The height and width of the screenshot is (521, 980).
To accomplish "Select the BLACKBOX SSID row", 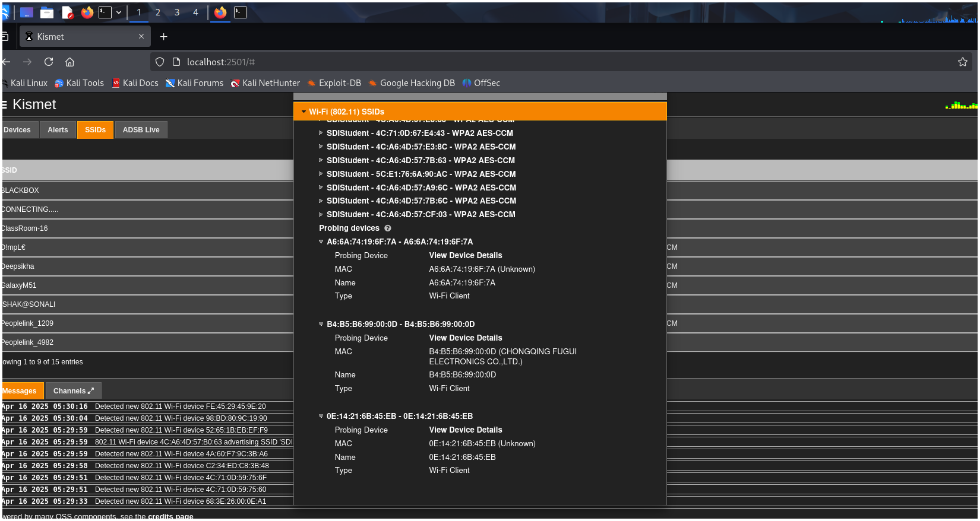I will (x=147, y=190).
